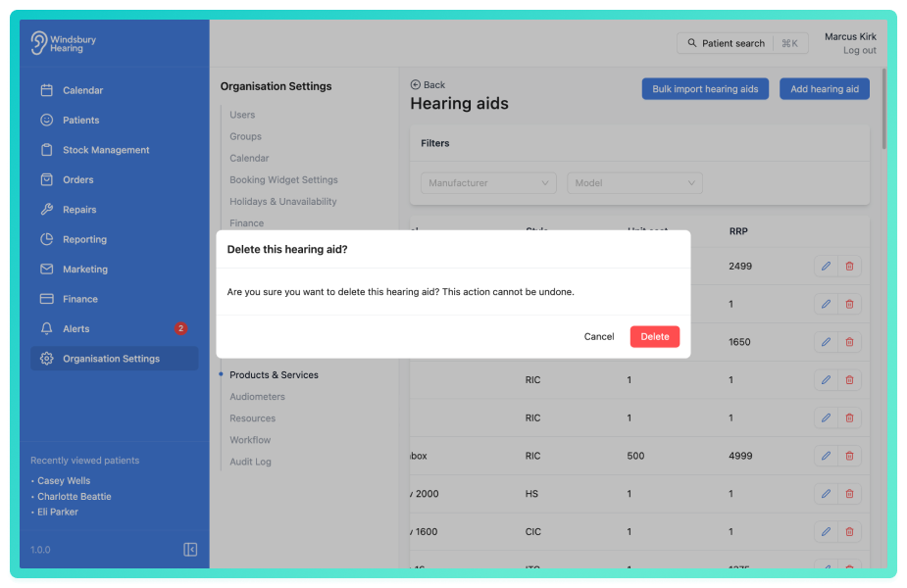Confirm deletion with the red Delete button
Screen dimensions: 907x588
click(x=654, y=336)
